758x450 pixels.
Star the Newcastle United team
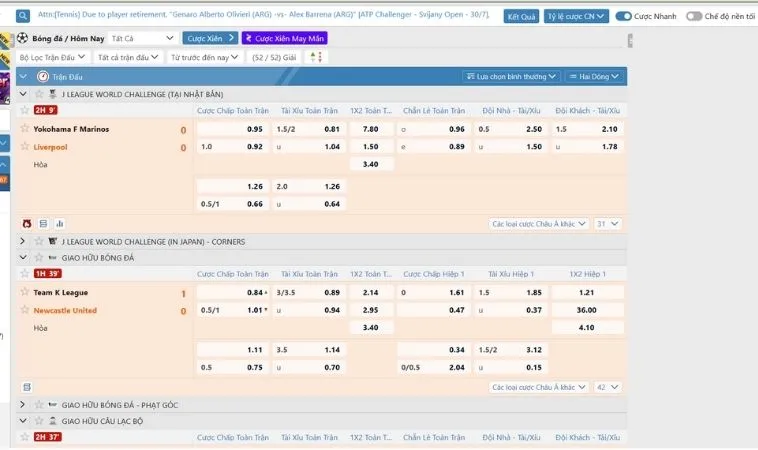click(x=25, y=310)
